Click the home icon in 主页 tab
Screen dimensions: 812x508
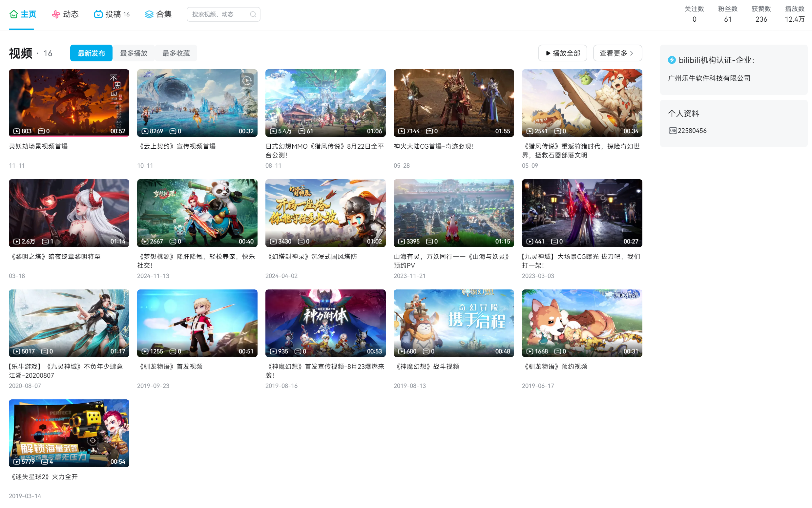[x=14, y=14]
